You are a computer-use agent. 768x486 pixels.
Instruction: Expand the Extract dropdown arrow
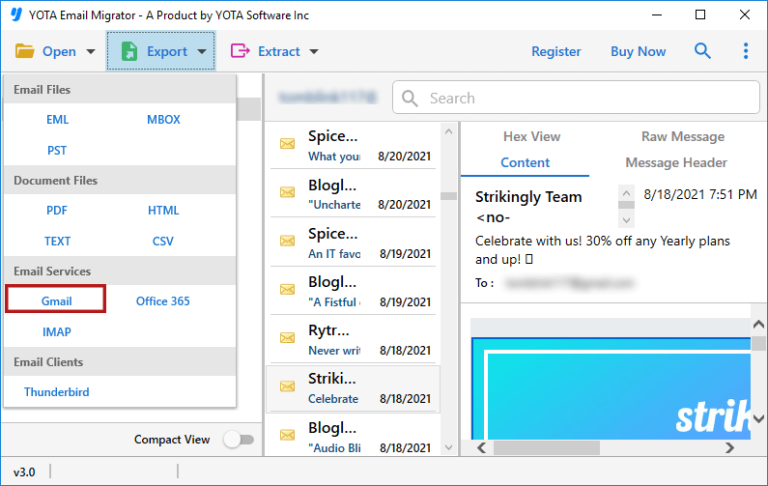[314, 52]
